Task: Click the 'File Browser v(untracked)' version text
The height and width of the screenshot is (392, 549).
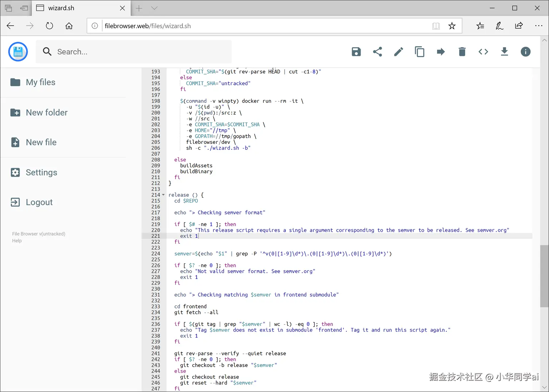Action: click(x=39, y=234)
